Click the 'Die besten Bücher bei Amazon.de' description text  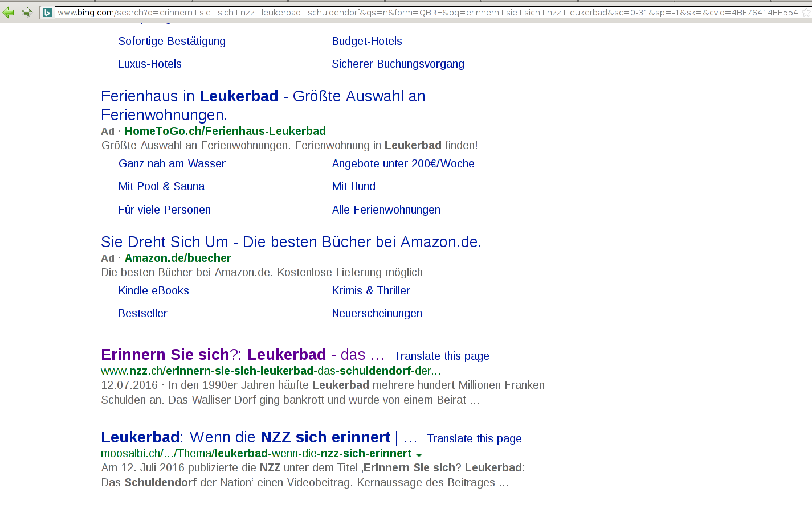[x=262, y=272]
